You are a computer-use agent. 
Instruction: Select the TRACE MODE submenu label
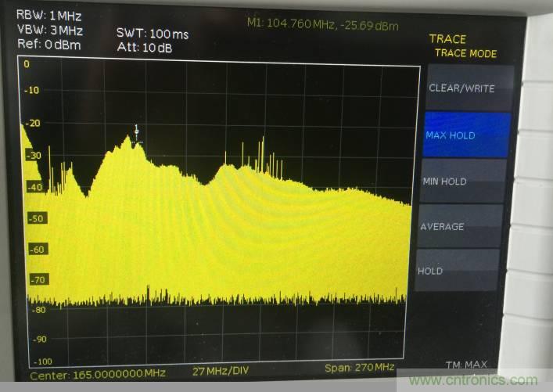click(465, 54)
